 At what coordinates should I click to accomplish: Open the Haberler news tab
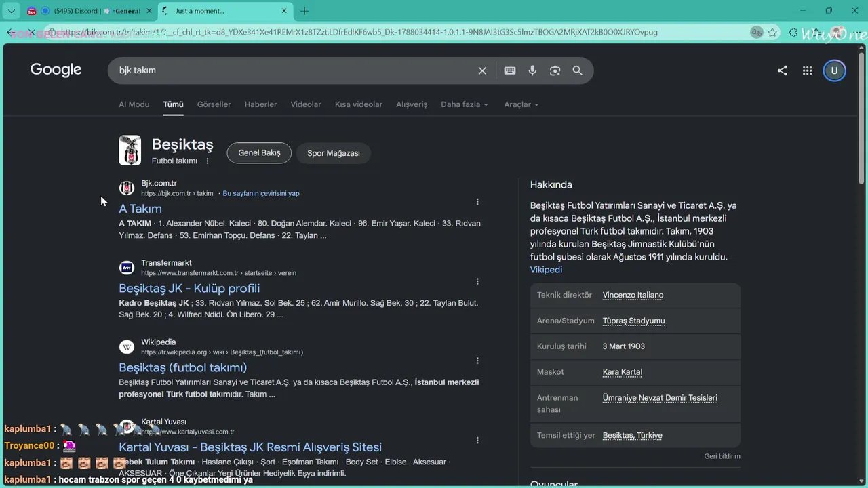(260, 104)
